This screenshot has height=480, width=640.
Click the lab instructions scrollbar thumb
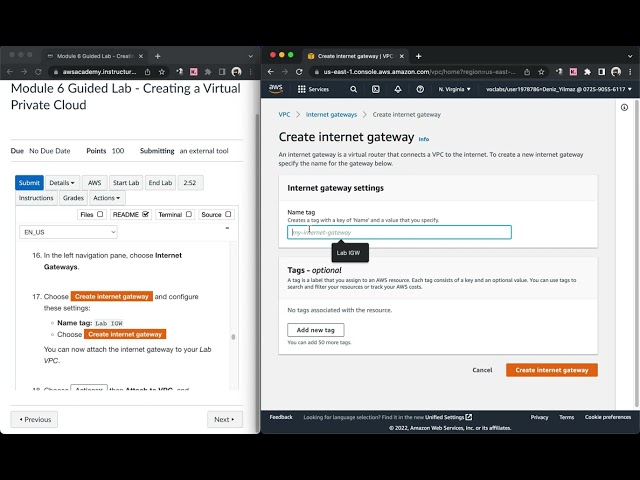coord(233,337)
